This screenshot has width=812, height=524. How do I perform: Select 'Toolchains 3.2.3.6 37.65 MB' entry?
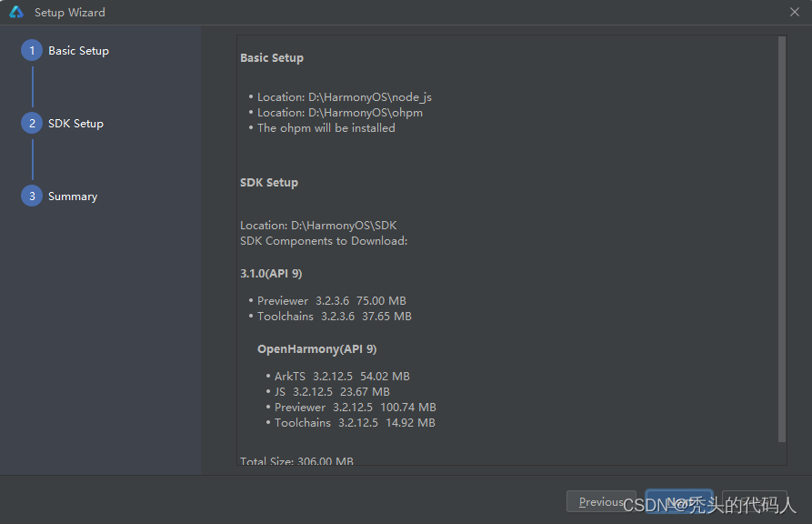(x=334, y=317)
